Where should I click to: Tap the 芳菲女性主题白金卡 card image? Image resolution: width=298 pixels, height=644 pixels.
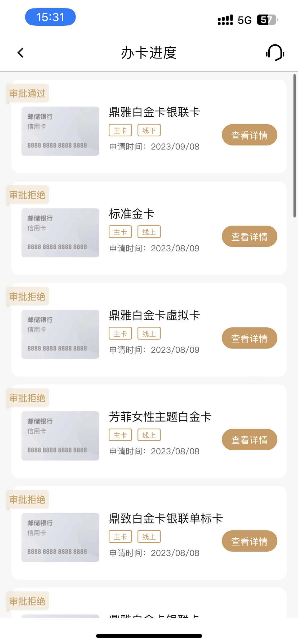click(x=60, y=436)
